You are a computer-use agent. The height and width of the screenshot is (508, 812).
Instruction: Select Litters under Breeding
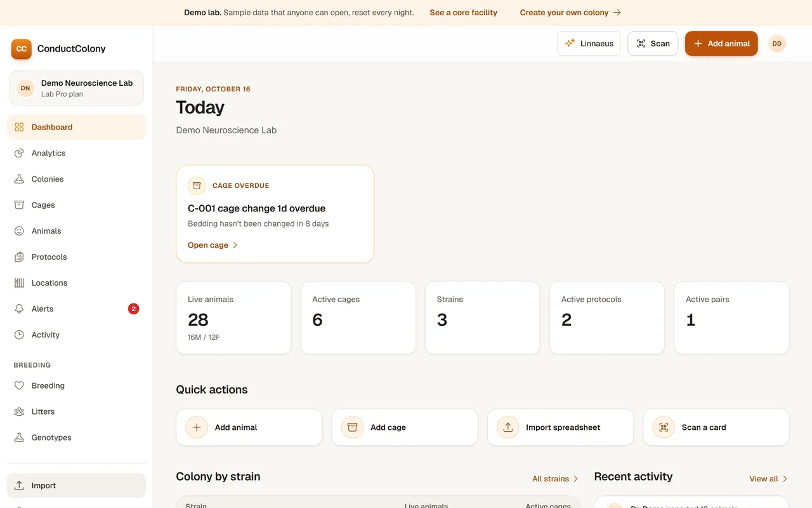pos(76,411)
